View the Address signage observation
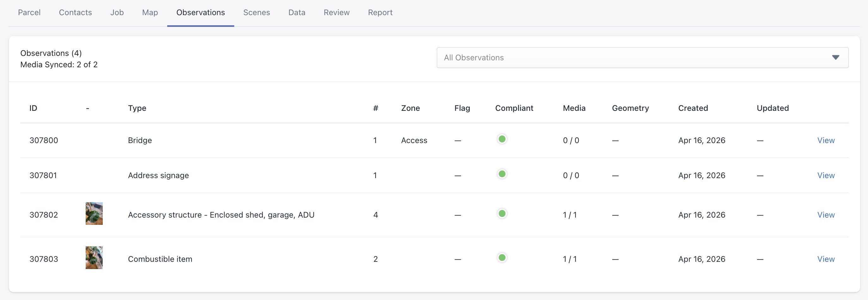868x300 pixels. 826,175
